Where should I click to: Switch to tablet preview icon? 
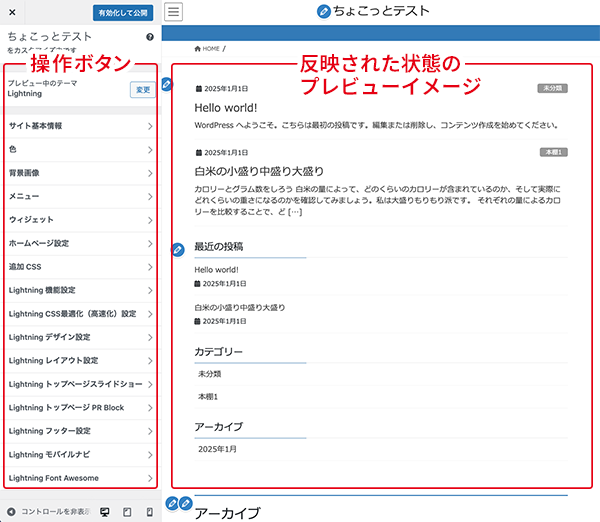coord(127,511)
